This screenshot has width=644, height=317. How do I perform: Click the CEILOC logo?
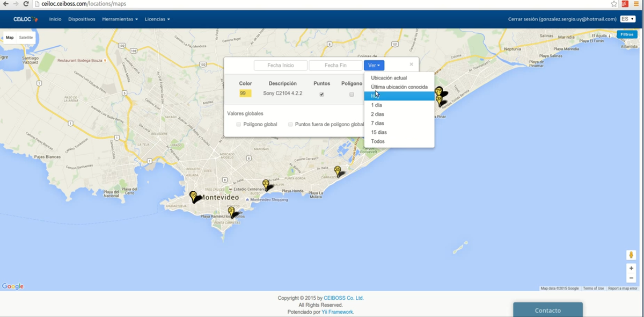pyautogui.click(x=26, y=19)
